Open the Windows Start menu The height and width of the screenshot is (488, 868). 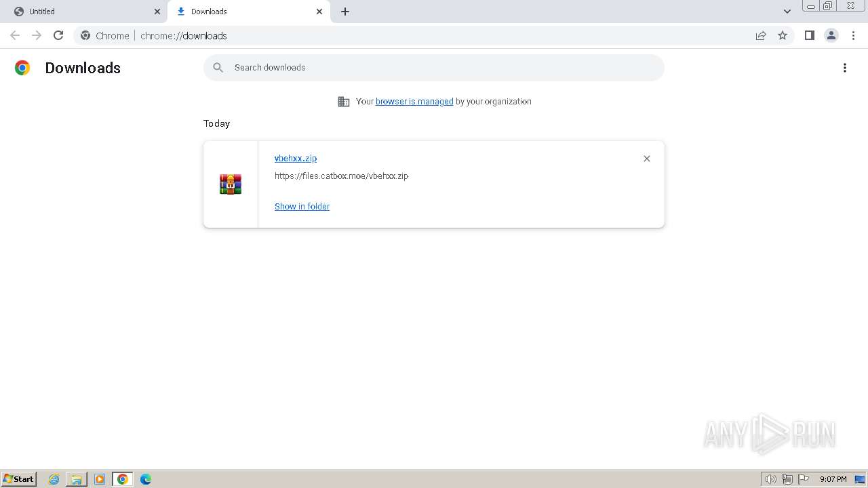point(19,479)
